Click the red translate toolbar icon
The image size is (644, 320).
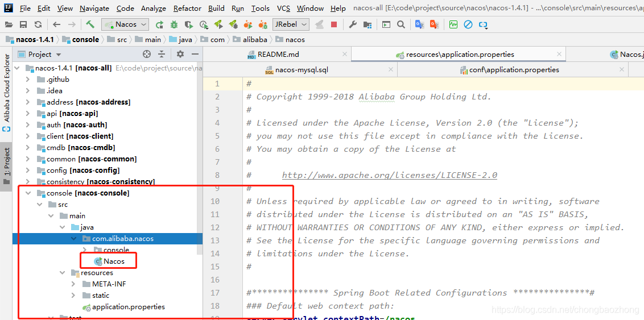tap(434, 24)
